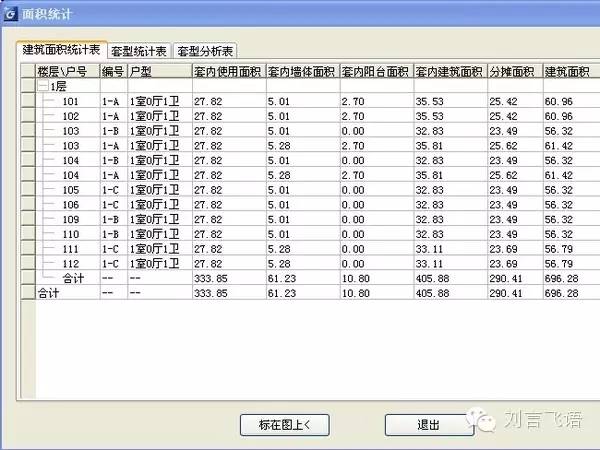
Task: Click the 标在图上< button
Action: tap(284, 425)
